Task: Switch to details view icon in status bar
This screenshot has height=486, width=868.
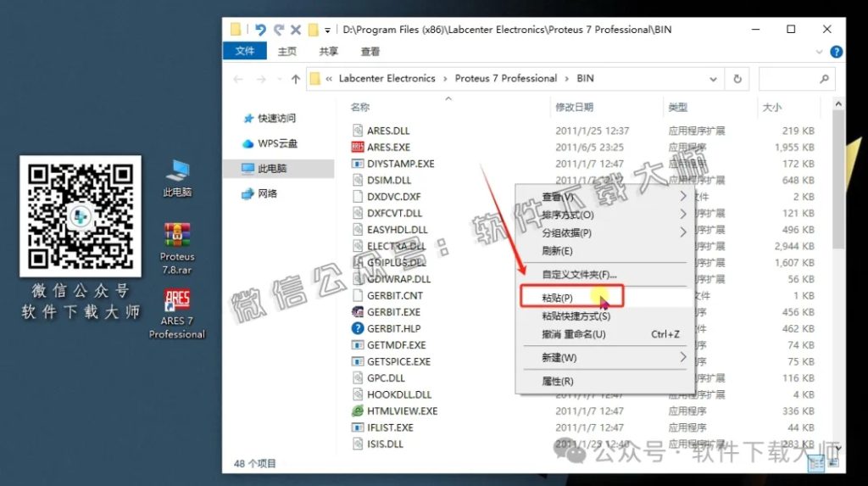Action: click(816, 463)
